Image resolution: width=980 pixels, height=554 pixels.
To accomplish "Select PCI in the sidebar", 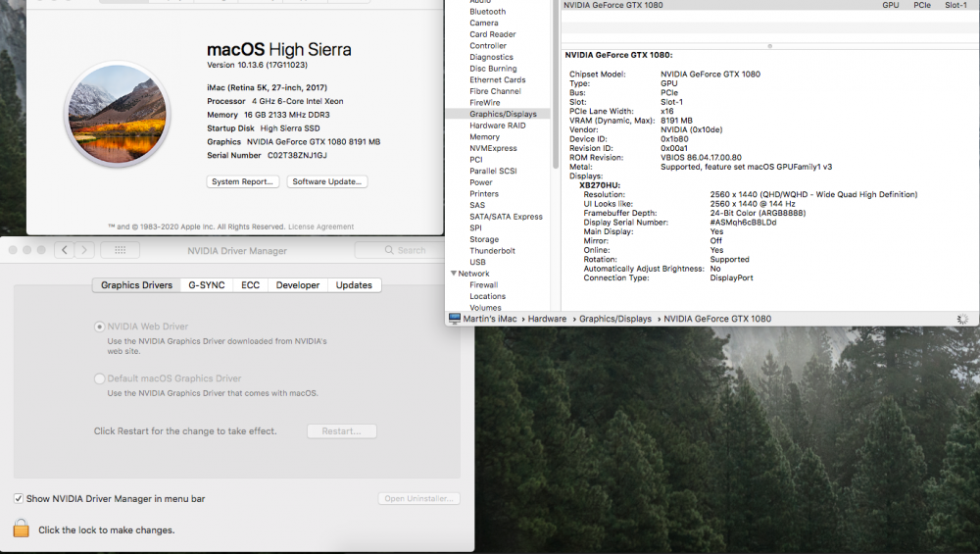I will (476, 160).
